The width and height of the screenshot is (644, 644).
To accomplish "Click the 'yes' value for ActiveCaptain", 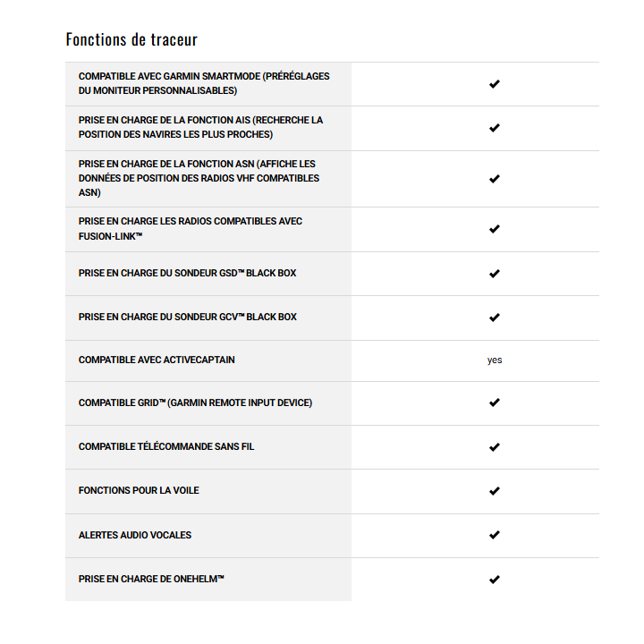I will click(495, 360).
